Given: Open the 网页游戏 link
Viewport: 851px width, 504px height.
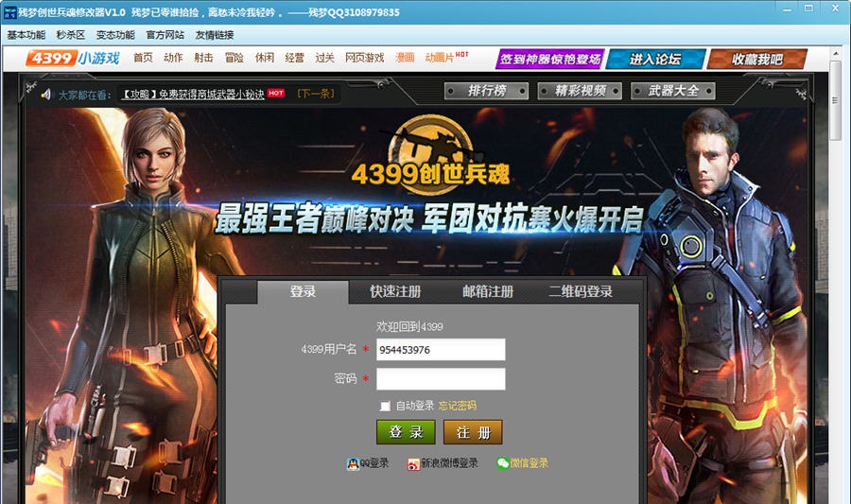Looking at the screenshot, I should coord(365,58).
